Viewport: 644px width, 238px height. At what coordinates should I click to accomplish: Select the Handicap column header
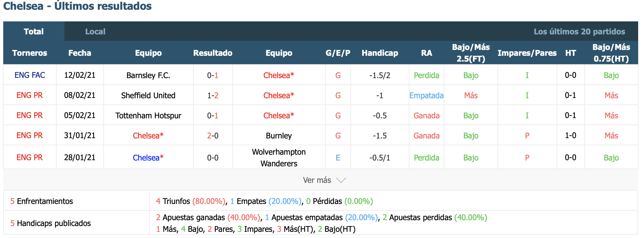pyautogui.click(x=380, y=53)
